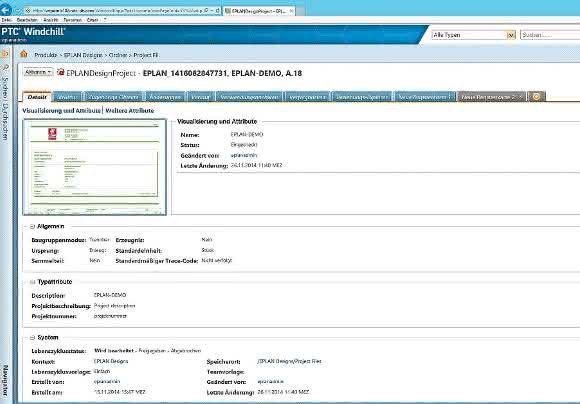Click Project Fil breadcrumb link
580x404 pixels.
click(x=146, y=55)
